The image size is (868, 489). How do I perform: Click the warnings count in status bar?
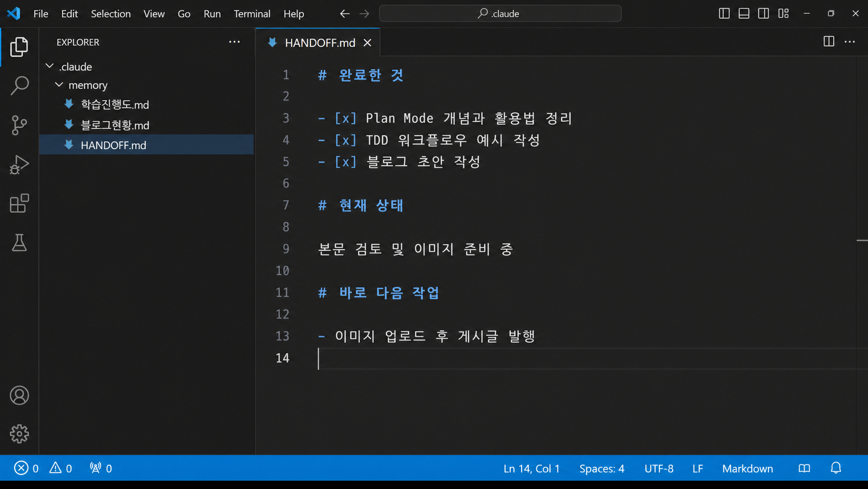(61, 468)
